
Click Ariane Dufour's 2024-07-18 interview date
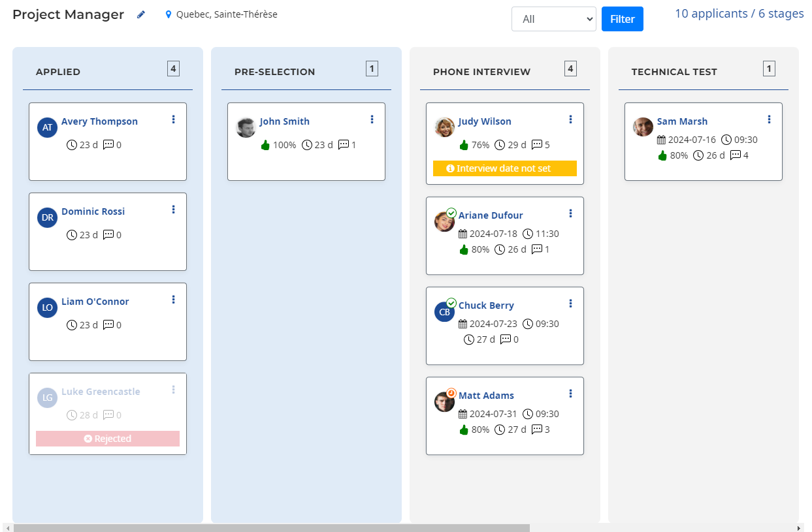tap(493, 234)
